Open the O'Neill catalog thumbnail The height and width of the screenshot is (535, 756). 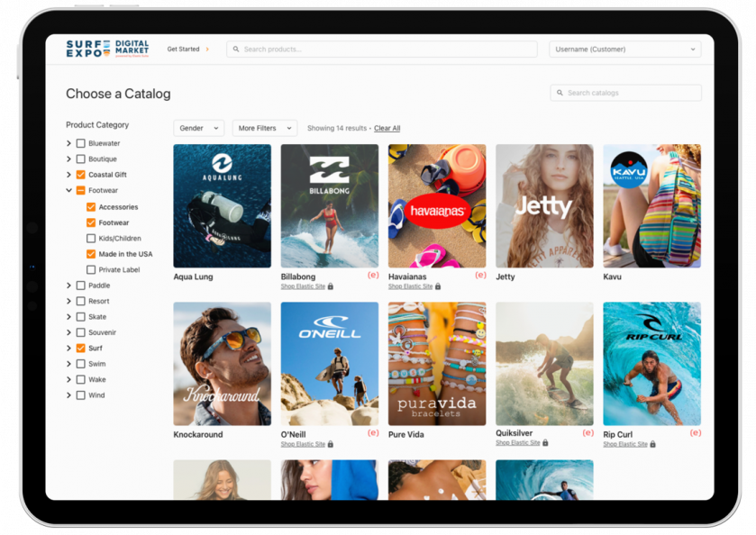click(x=330, y=363)
